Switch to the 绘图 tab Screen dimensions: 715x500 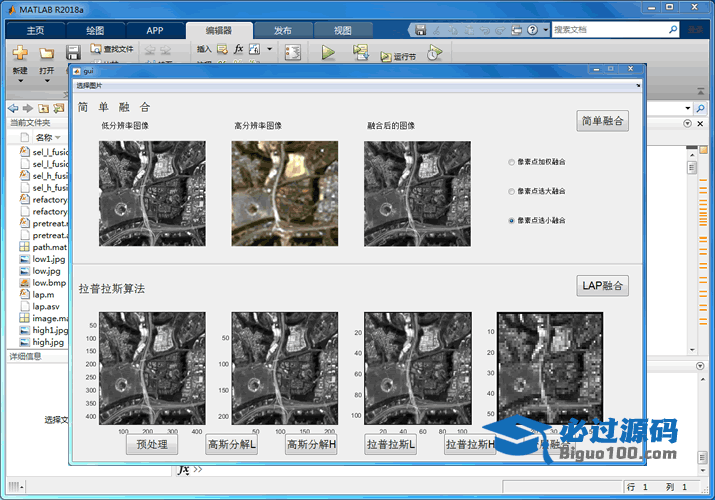[x=95, y=31]
